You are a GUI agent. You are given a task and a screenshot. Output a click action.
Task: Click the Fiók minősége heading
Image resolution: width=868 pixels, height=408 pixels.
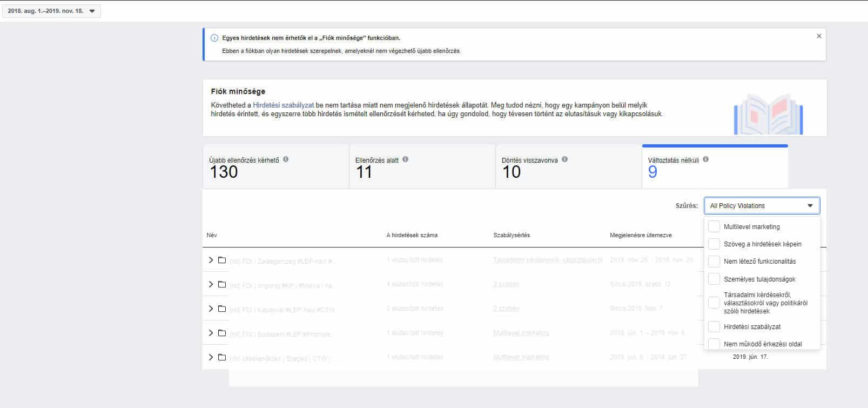click(x=238, y=91)
